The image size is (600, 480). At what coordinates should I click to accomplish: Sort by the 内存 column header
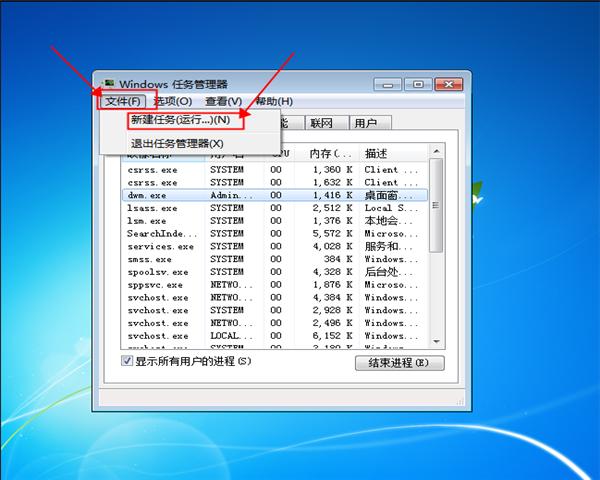[x=328, y=154]
